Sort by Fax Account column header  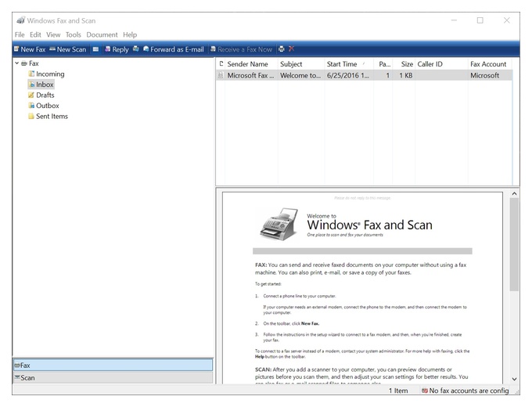490,64
